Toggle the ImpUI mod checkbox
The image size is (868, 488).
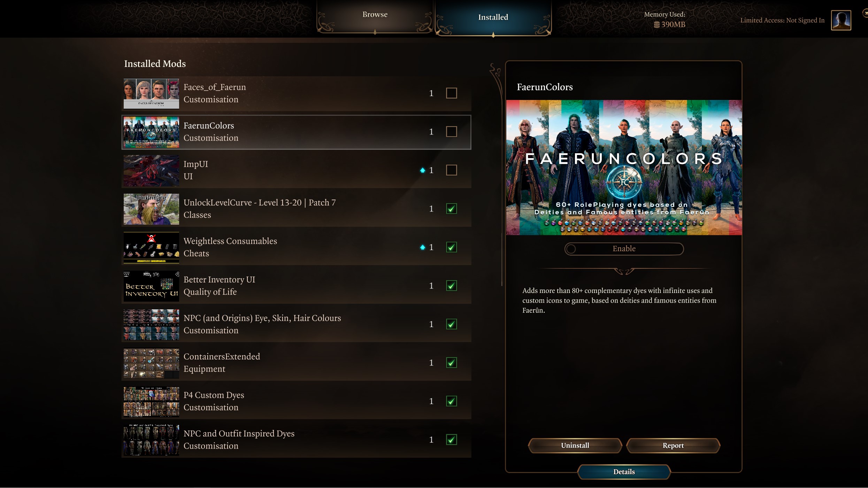click(x=451, y=170)
